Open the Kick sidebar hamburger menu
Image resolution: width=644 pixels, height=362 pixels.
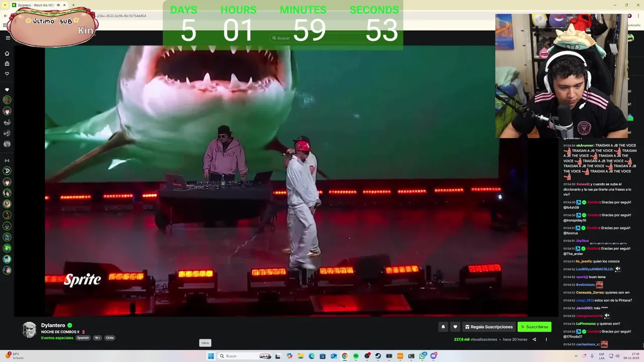coord(8,38)
